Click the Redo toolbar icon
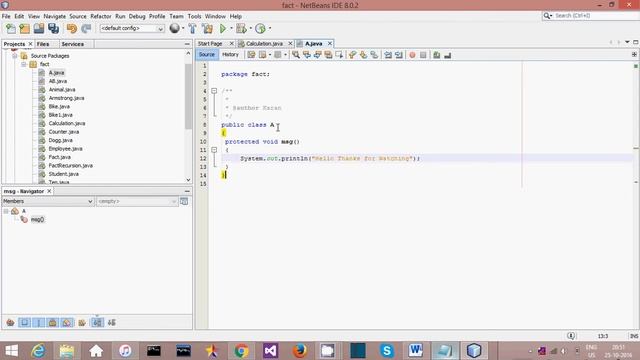 point(86,28)
